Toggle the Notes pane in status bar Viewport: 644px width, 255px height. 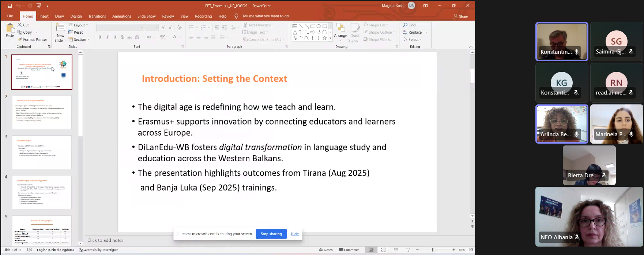(326, 250)
